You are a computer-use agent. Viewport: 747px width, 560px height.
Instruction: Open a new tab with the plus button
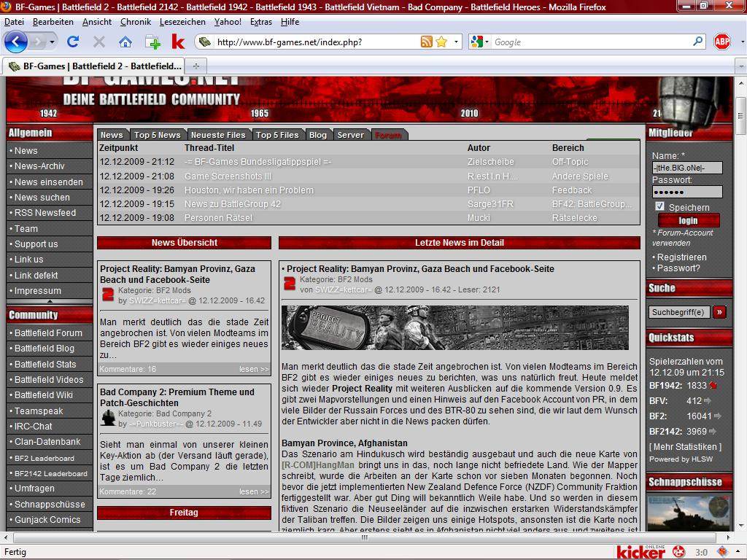[x=196, y=66]
